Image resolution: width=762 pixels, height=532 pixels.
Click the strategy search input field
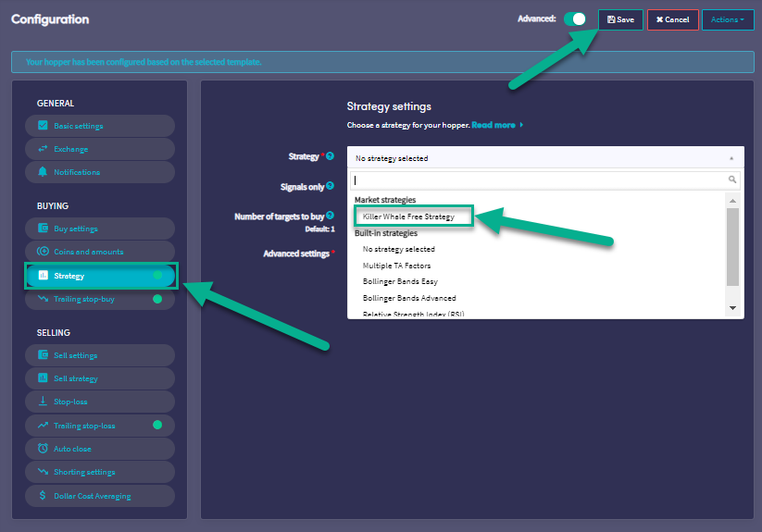(539, 179)
